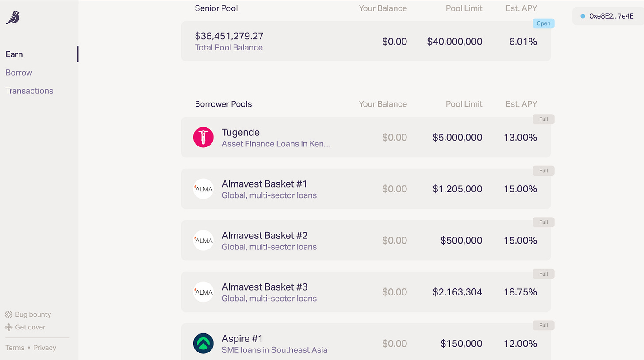Image resolution: width=644 pixels, height=360 pixels.
Task: Click the Aspire #1 green arrow logo
Action: [203, 343]
